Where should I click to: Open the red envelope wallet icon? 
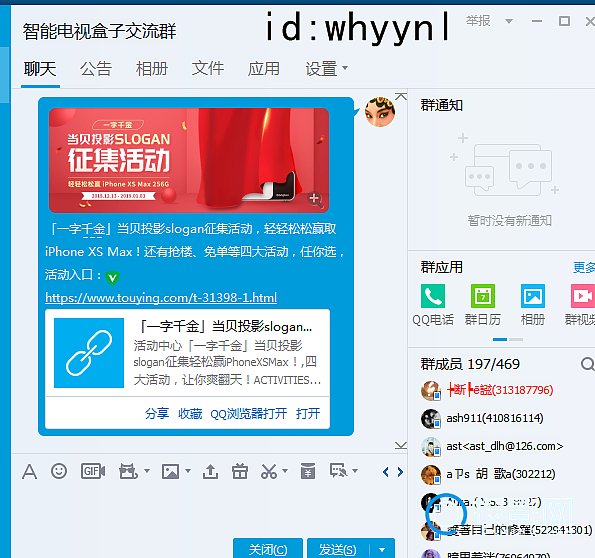tap(308, 471)
